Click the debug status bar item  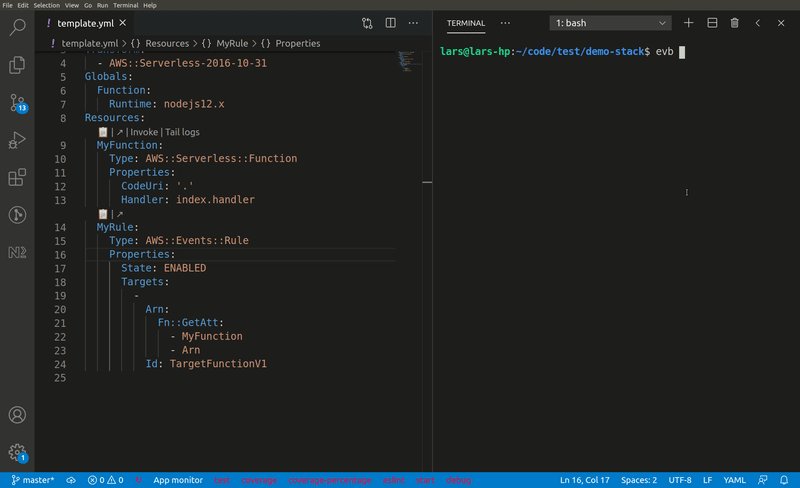click(x=458, y=480)
